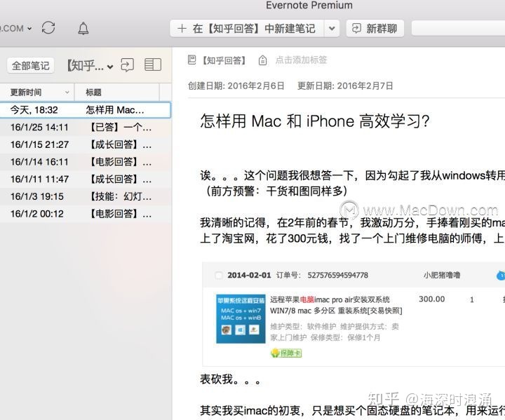
Task: Select the note dated 16/1/2 00:12
Action: pyautogui.click(x=86, y=214)
